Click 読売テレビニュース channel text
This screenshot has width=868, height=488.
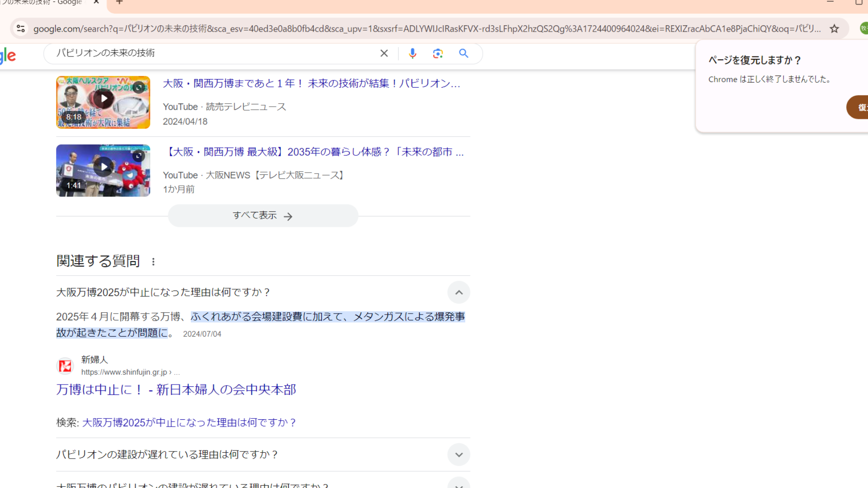246,107
